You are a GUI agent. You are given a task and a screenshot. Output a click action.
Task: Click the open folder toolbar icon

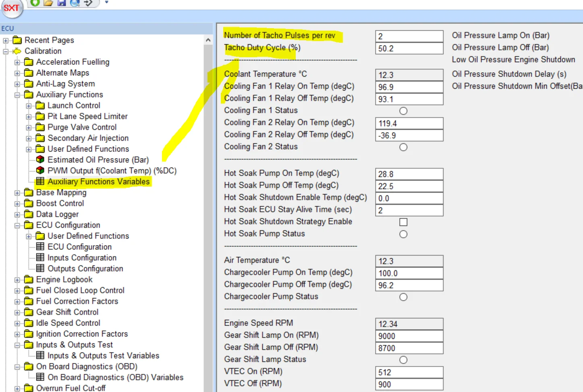pos(48,3)
